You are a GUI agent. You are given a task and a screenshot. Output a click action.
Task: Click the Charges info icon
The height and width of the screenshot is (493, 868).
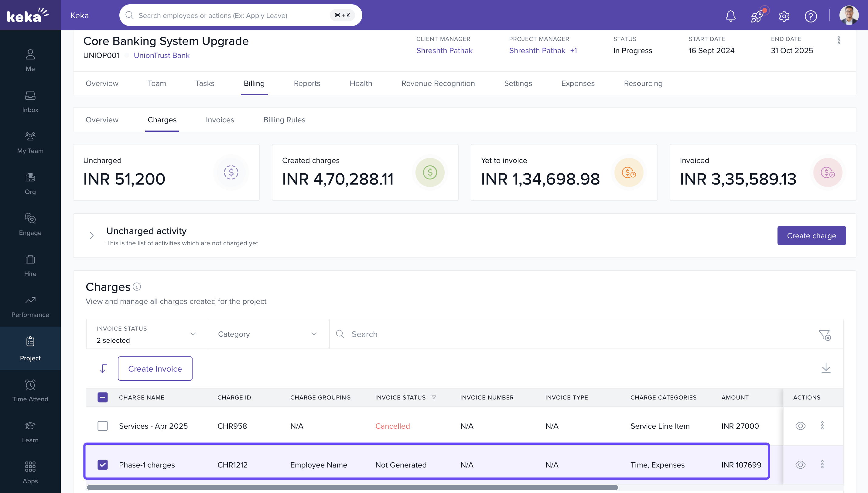(x=137, y=287)
